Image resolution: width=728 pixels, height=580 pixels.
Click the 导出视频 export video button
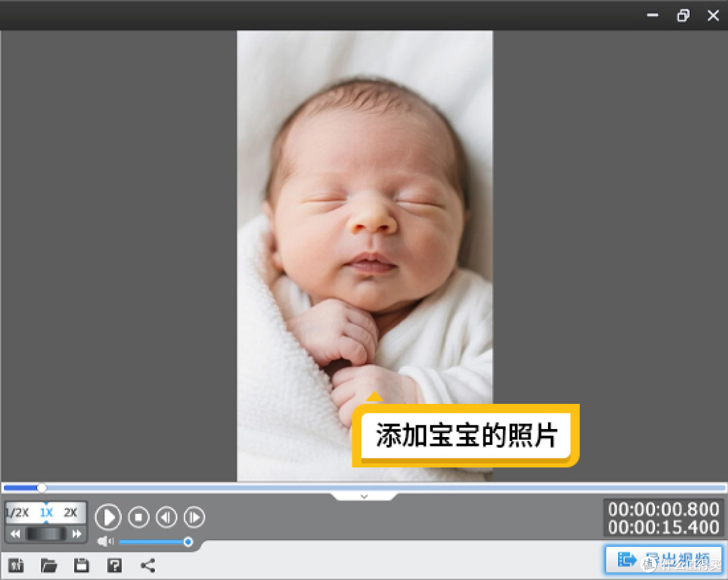pos(665,560)
